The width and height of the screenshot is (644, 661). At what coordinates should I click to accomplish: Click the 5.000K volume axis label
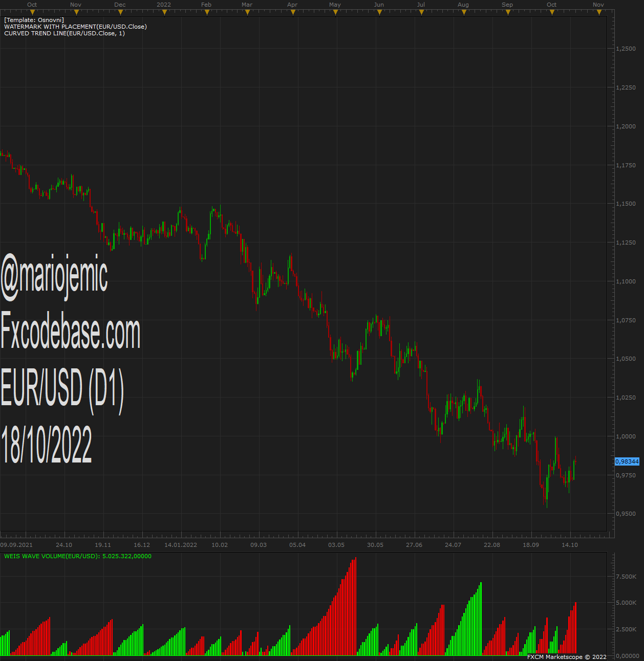pyautogui.click(x=626, y=603)
